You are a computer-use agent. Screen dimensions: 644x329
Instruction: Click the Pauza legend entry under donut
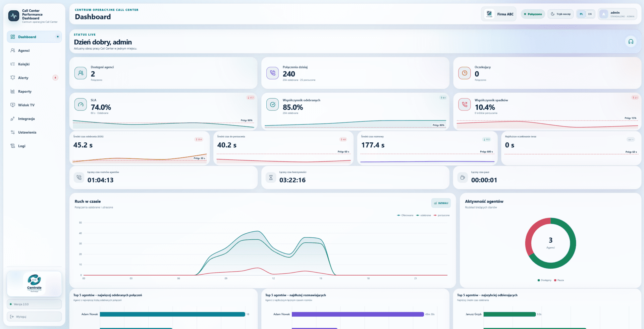pos(559,280)
